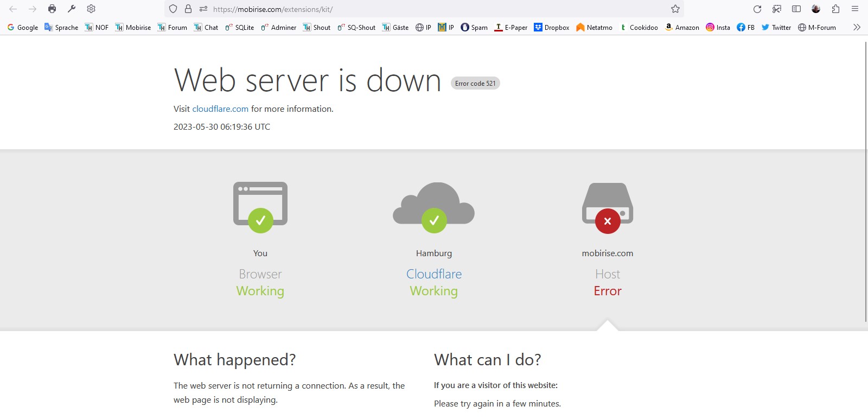Open the hamburger application menu

point(855,9)
